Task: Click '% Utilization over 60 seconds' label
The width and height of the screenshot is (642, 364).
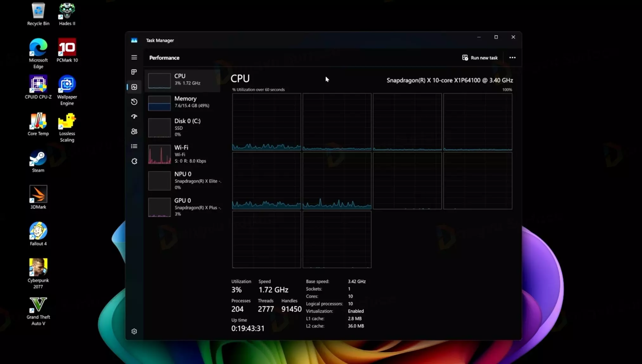Action: click(258, 90)
